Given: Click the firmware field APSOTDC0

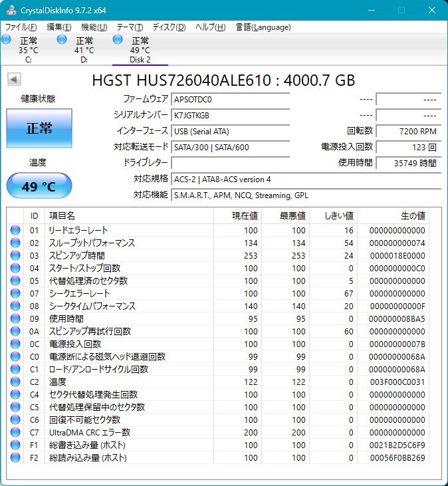Looking at the screenshot, I should click(x=230, y=100).
